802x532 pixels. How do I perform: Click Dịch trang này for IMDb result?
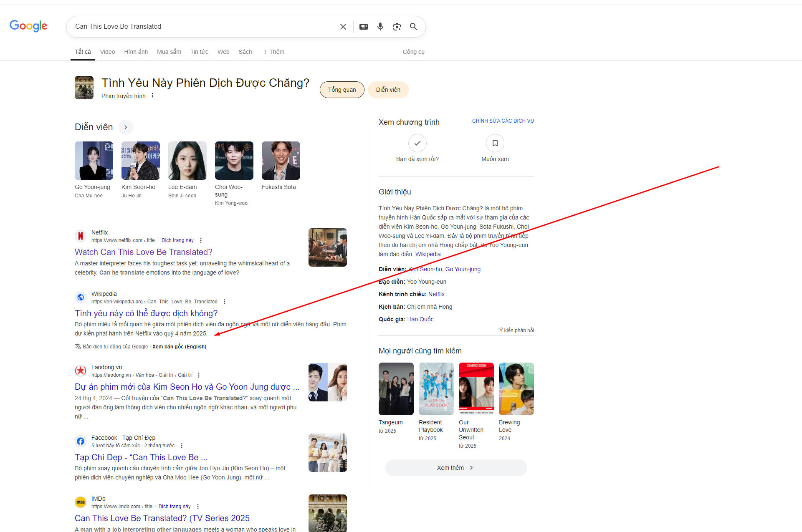(x=175, y=507)
